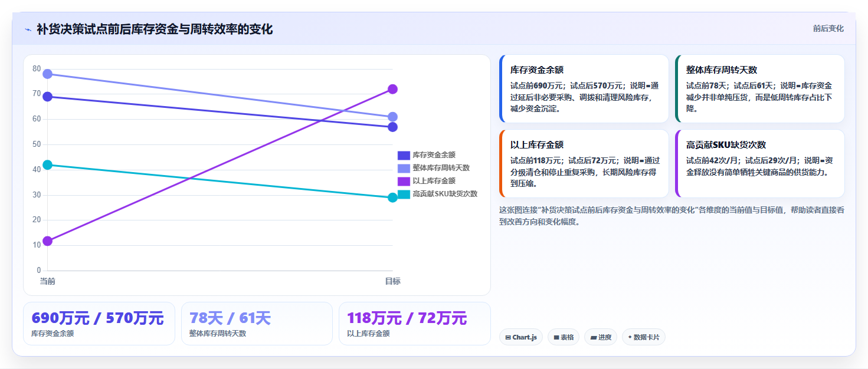Click the 目标 x-axis label

(x=392, y=281)
